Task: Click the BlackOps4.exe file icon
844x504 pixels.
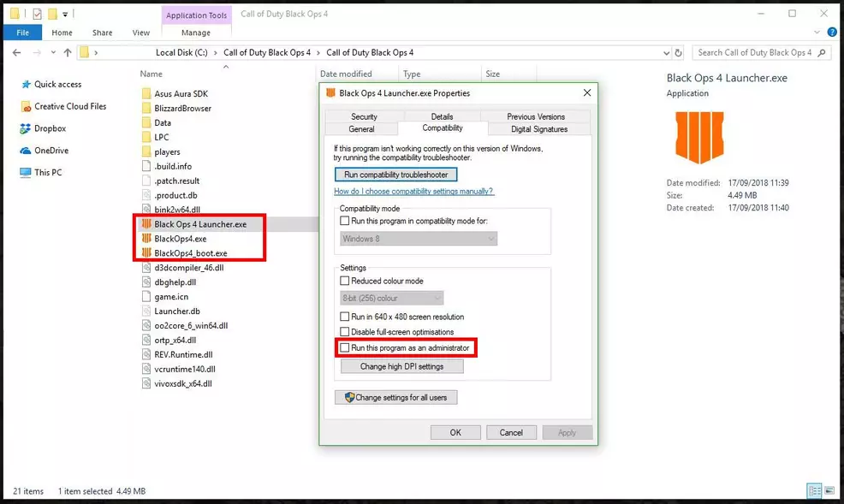Action: [146, 239]
